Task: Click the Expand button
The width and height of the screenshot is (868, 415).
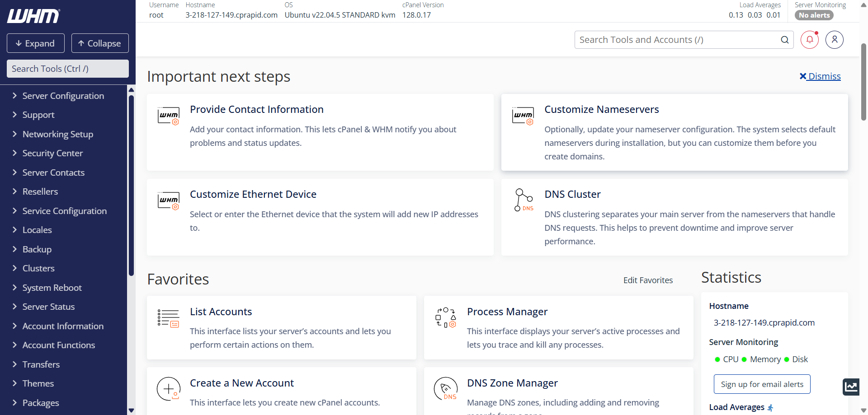Action: click(x=36, y=43)
